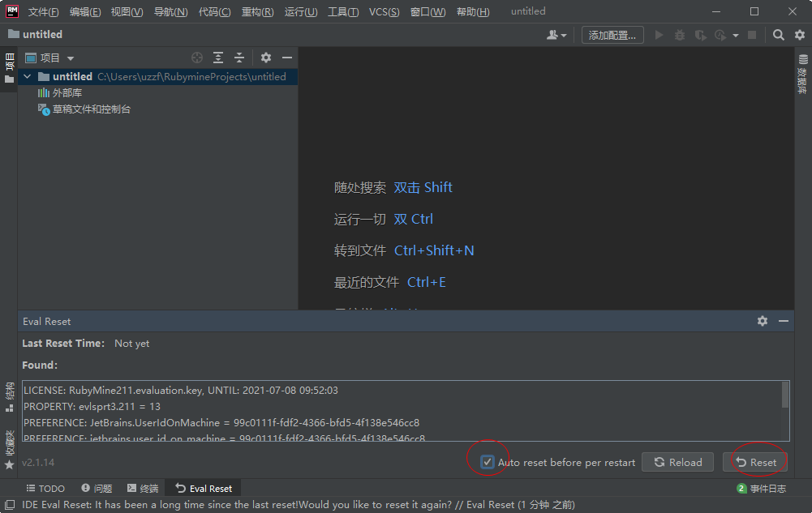Click the Reload button
The height and width of the screenshot is (513, 812).
tap(677, 462)
